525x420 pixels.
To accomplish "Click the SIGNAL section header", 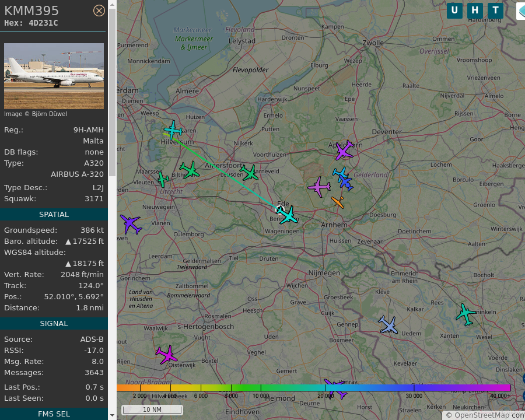I will point(54,324).
